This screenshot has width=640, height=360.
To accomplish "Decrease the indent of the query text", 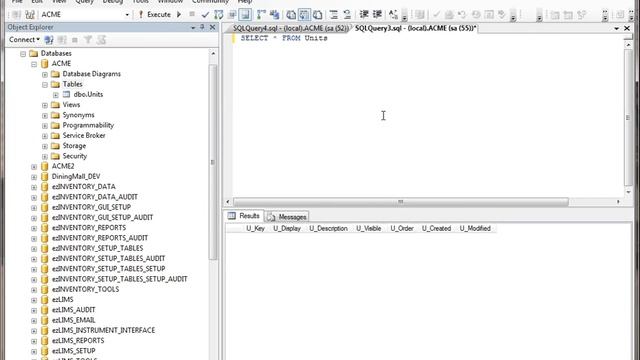I will pyautogui.click(x=364, y=15).
